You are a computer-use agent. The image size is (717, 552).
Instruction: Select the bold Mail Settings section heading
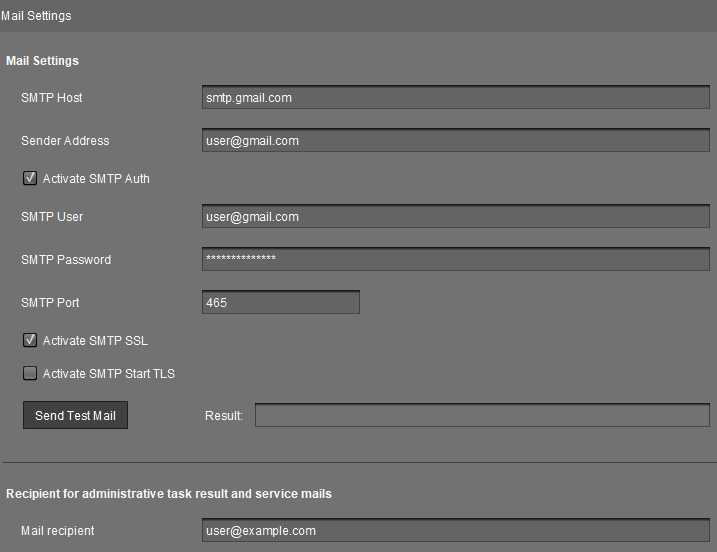(42, 61)
